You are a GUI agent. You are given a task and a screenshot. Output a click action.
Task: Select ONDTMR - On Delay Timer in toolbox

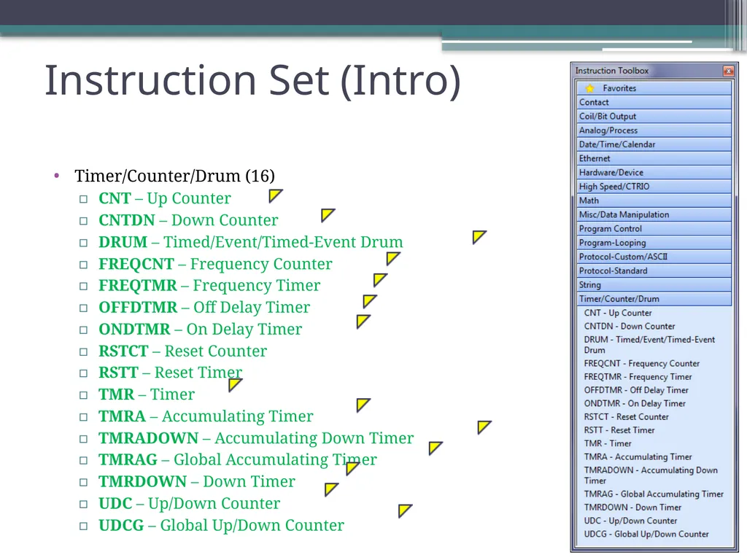tap(635, 403)
